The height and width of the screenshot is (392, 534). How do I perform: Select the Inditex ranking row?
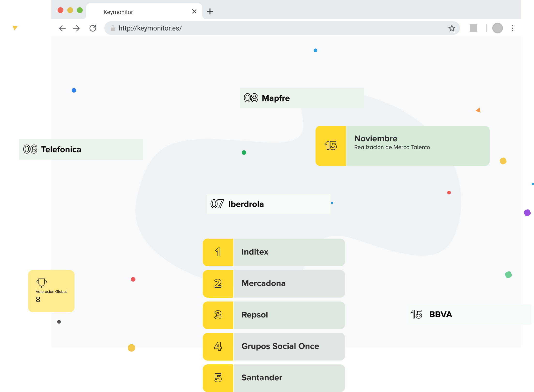tap(274, 252)
